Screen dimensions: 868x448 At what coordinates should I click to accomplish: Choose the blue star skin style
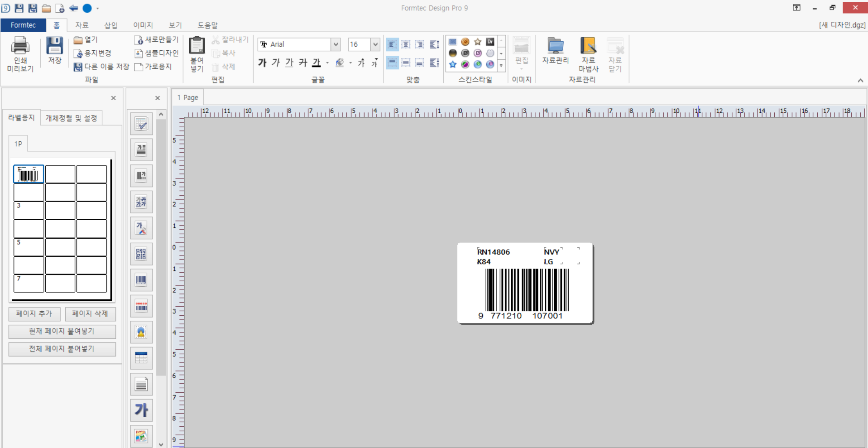click(453, 65)
